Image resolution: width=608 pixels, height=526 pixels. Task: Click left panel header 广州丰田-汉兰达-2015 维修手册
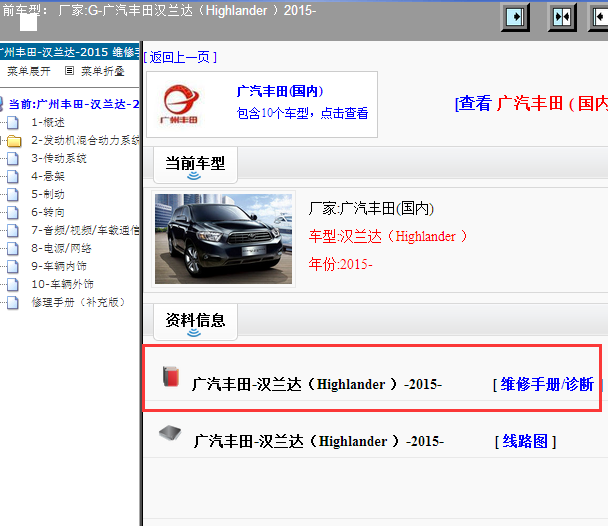click(70, 52)
